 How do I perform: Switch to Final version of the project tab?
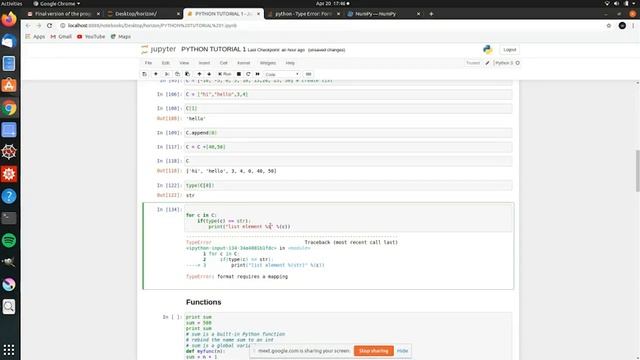[x=63, y=13]
